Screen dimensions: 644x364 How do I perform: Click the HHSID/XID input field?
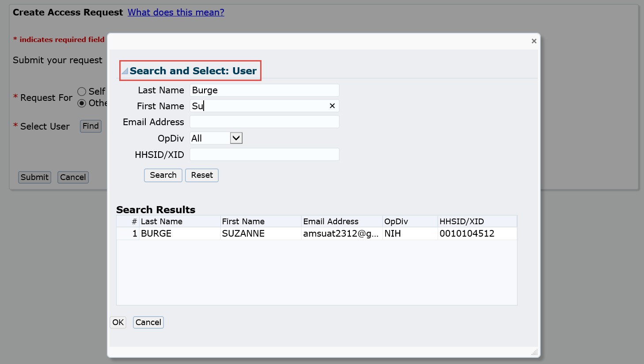(x=264, y=155)
